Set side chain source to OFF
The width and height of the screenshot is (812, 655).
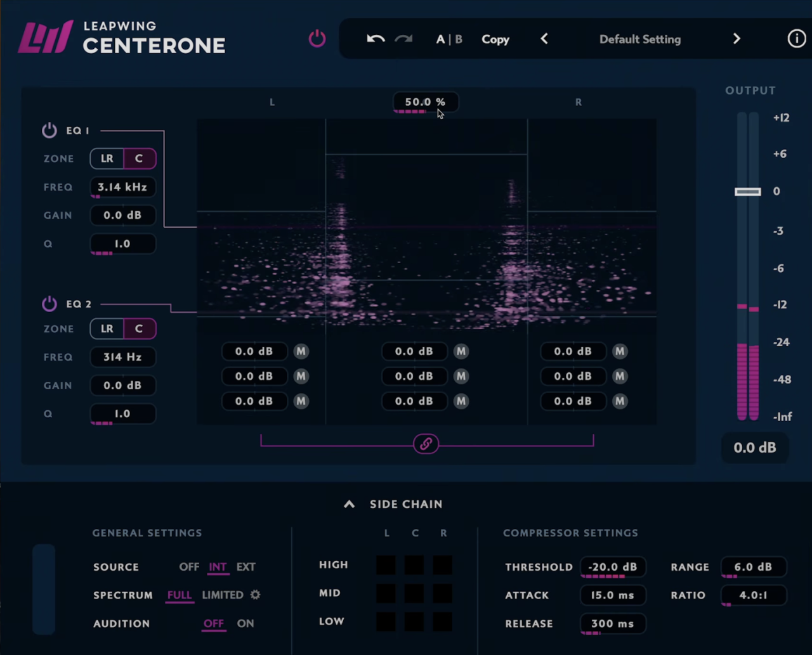189,567
